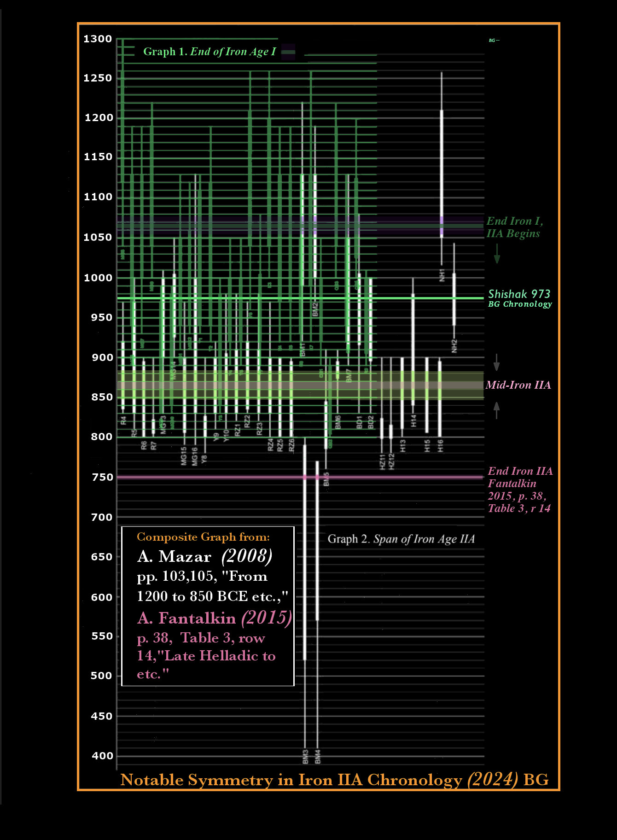This screenshot has width=617, height=840.
Task: Select the 400 y-axis label
Action: pos(102,756)
